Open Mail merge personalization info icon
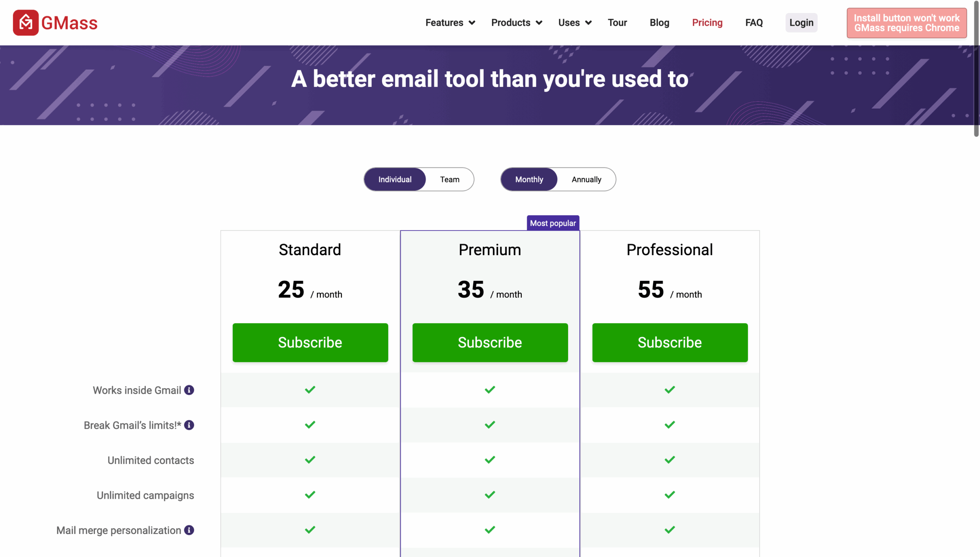This screenshot has height=557, width=980. click(189, 530)
